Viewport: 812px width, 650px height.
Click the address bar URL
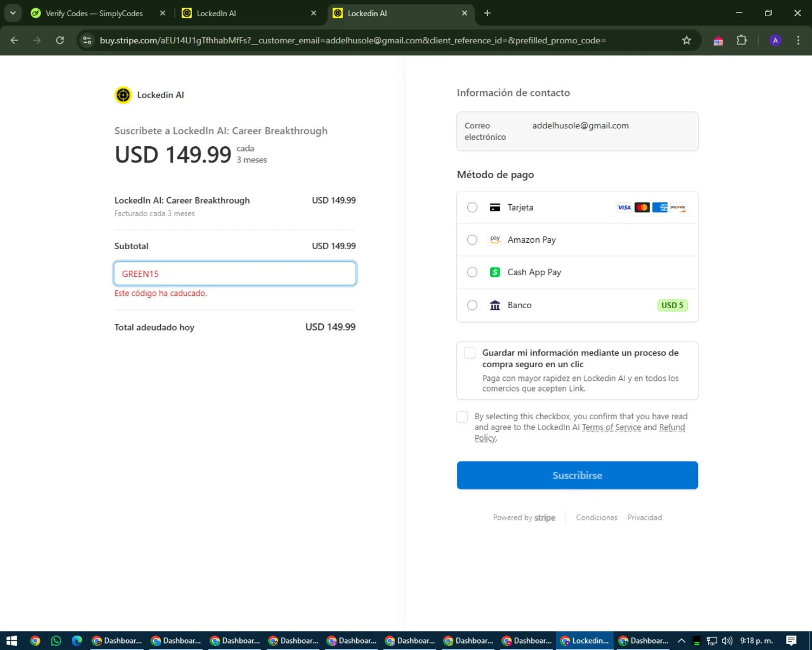coord(352,41)
